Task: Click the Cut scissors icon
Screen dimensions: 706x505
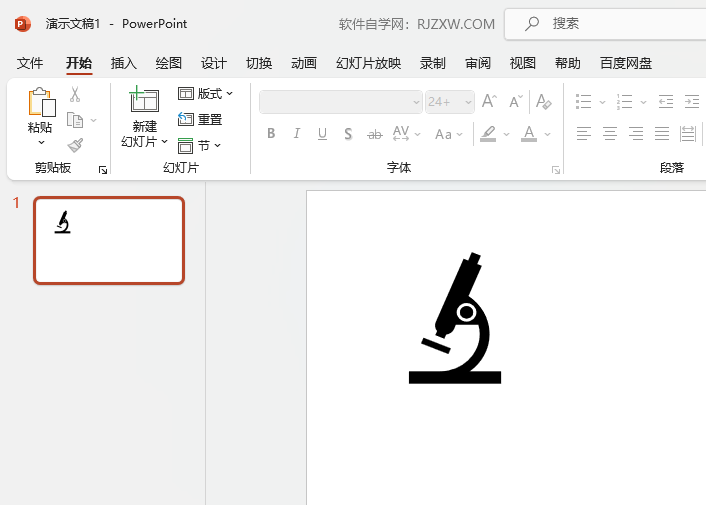Action: click(x=75, y=95)
